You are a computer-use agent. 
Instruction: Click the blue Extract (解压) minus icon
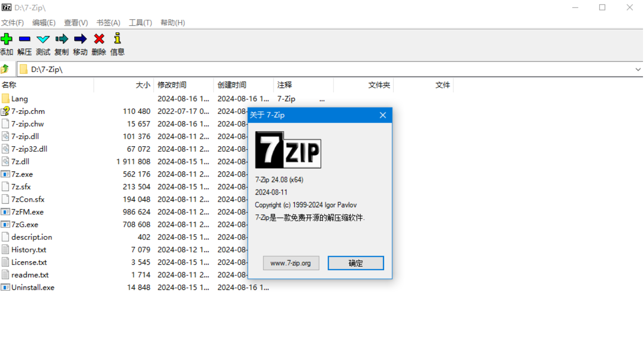pyautogui.click(x=24, y=39)
